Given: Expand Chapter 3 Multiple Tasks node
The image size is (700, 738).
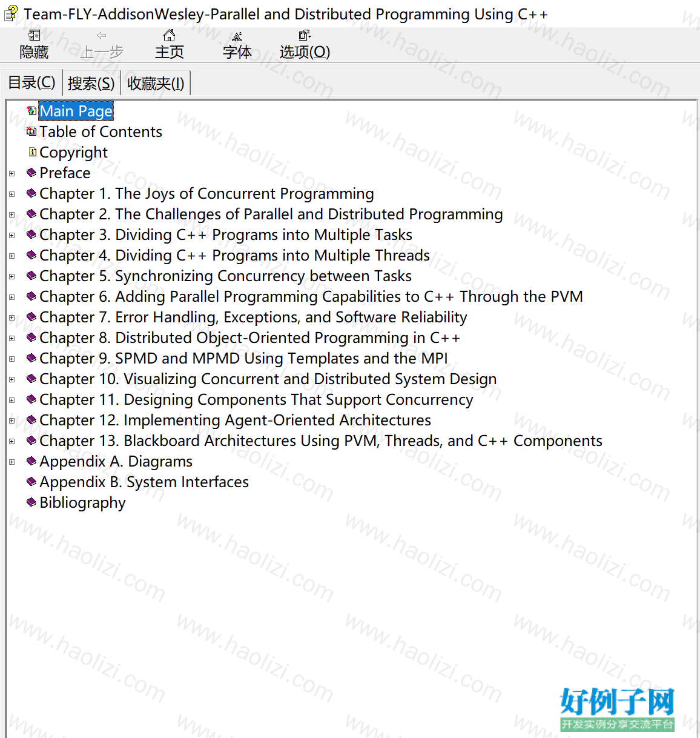Looking at the screenshot, I should [12, 236].
